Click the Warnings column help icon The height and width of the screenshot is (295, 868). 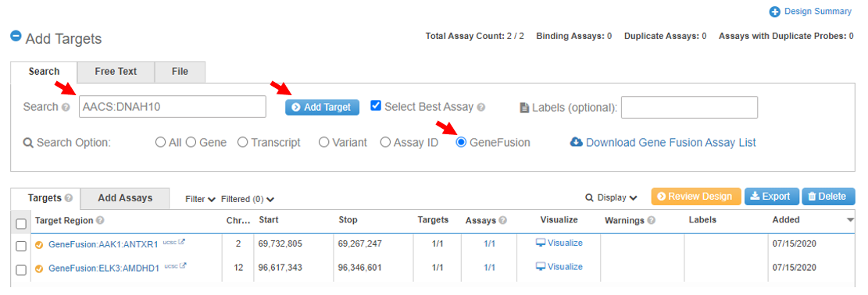pos(652,220)
